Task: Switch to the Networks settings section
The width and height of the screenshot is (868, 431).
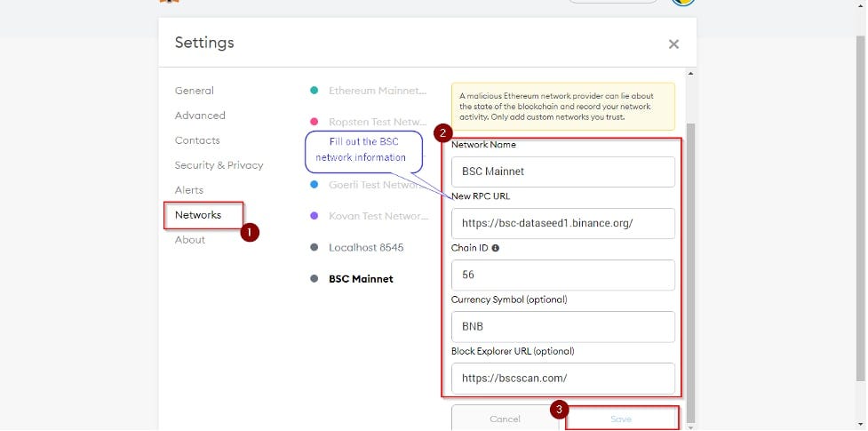Action: click(198, 215)
